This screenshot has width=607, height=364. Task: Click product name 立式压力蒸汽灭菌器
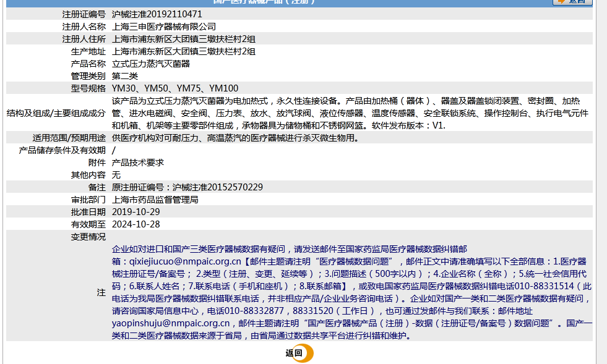click(151, 64)
